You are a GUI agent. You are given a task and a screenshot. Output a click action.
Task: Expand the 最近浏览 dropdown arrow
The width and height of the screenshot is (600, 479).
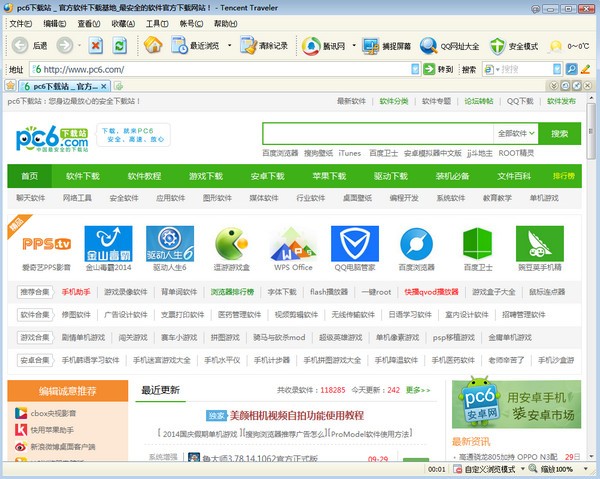pos(230,46)
